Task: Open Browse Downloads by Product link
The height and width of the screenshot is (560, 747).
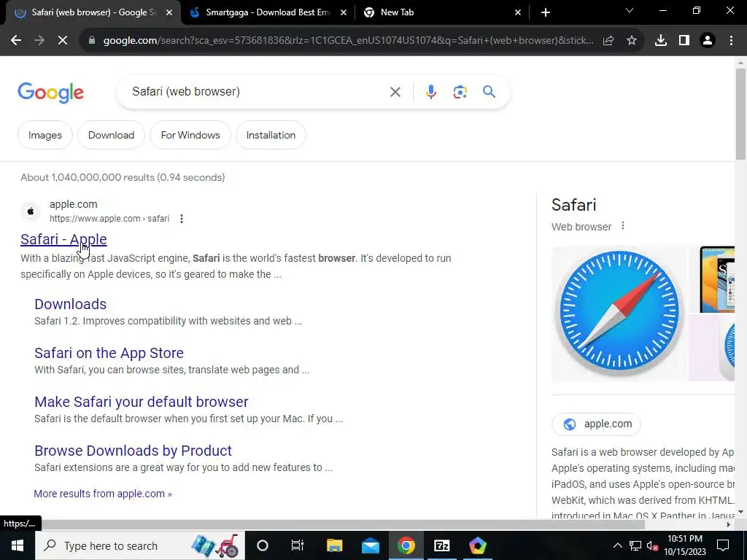Action: [x=133, y=451]
